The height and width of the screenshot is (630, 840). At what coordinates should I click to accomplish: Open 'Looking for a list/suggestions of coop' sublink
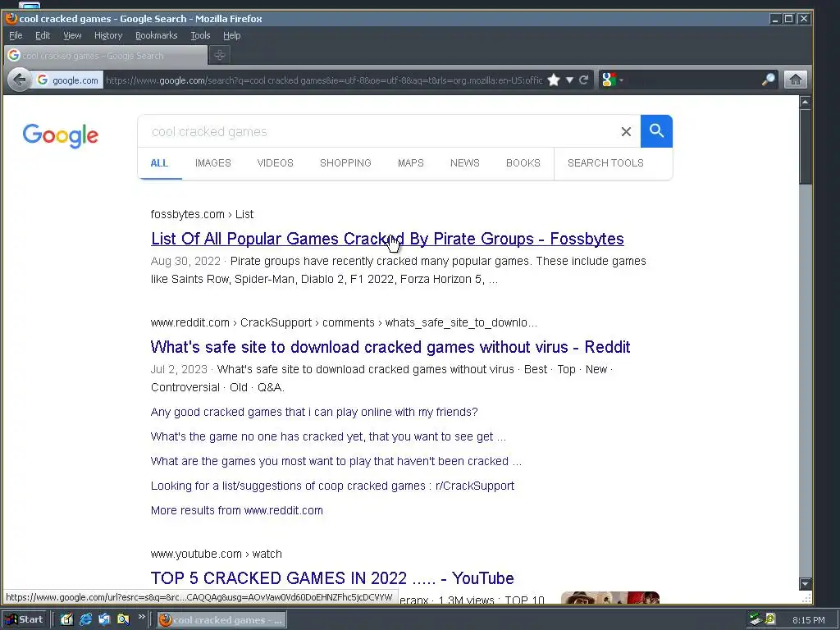click(333, 486)
